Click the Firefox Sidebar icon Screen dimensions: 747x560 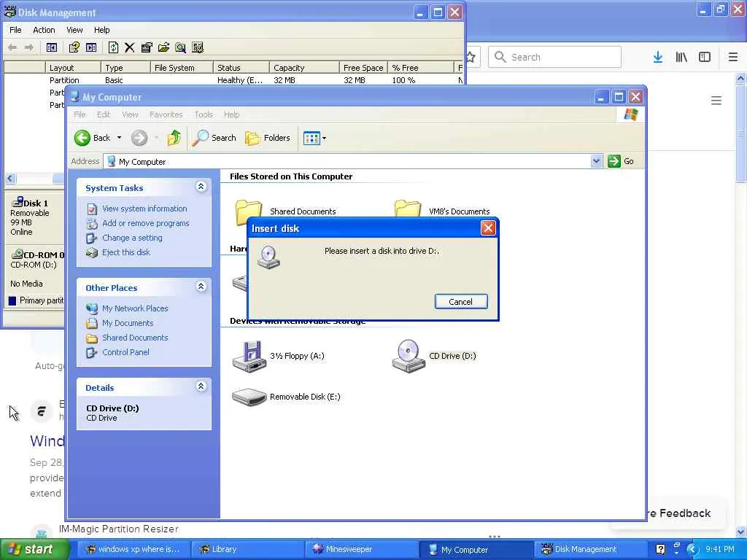pyautogui.click(x=705, y=57)
